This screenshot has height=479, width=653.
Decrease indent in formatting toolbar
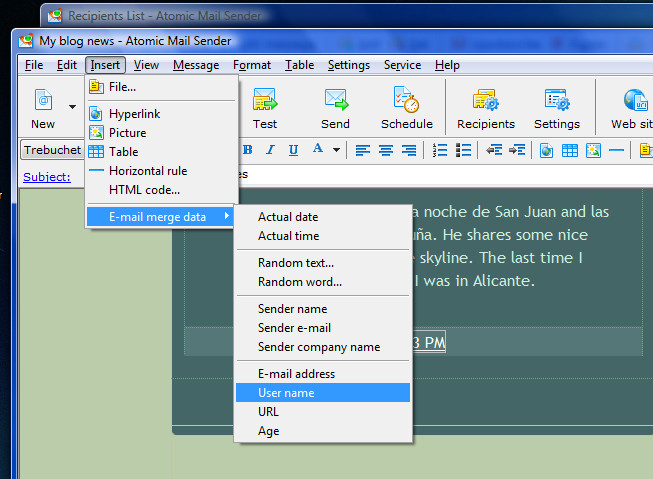click(494, 150)
